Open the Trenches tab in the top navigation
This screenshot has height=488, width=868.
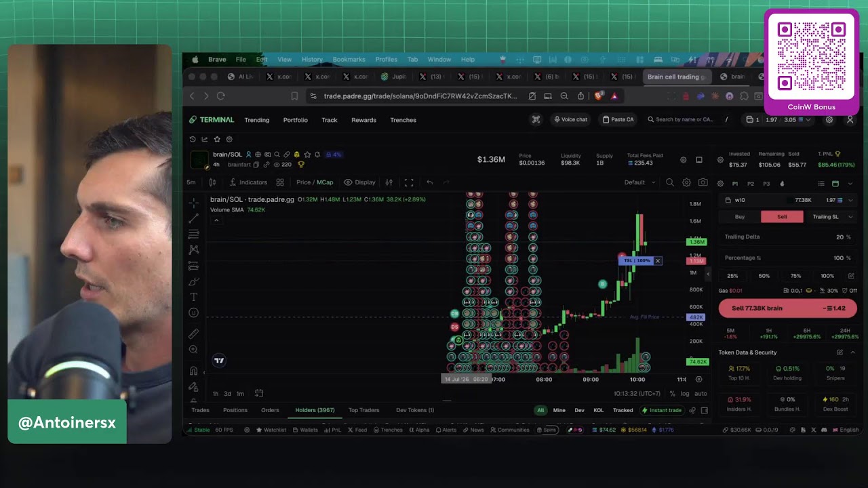pyautogui.click(x=403, y=120)
